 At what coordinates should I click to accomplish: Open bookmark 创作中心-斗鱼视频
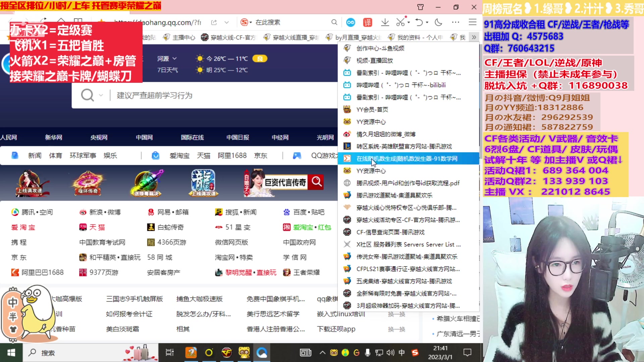pyautogui.click(x=408, y=48)
